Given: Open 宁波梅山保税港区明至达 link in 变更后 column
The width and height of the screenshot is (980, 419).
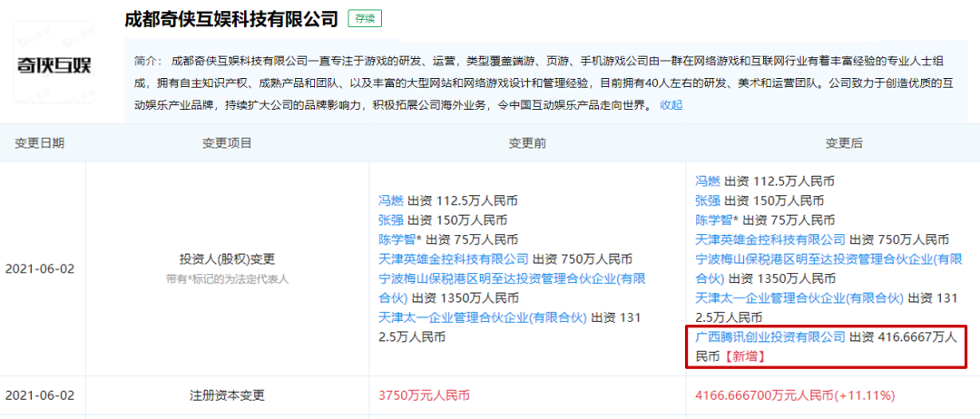Looking at the screenshot, I should tap(828, 268).
